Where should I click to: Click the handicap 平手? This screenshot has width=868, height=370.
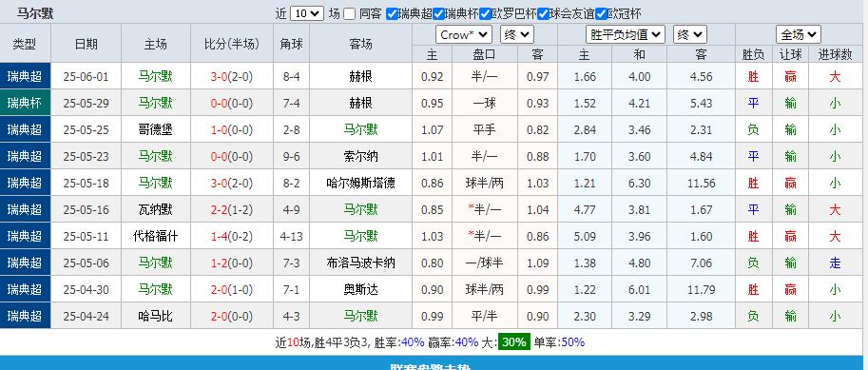point(484,129)
